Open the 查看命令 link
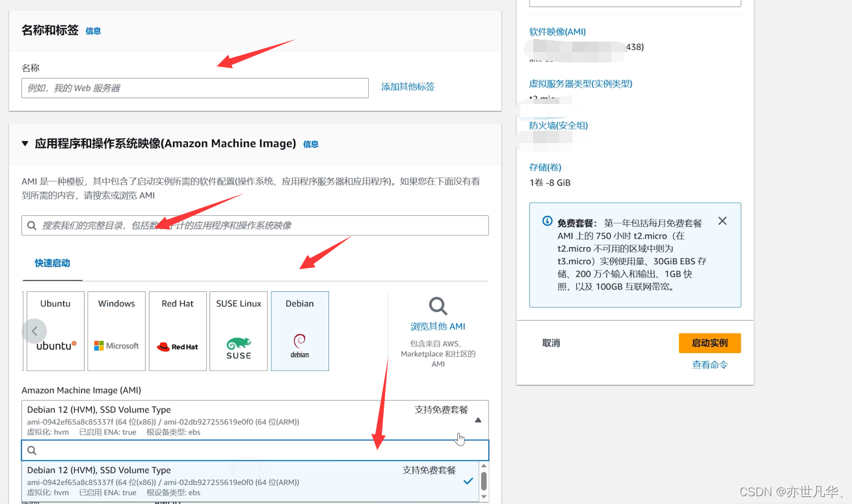 [710, 364]
